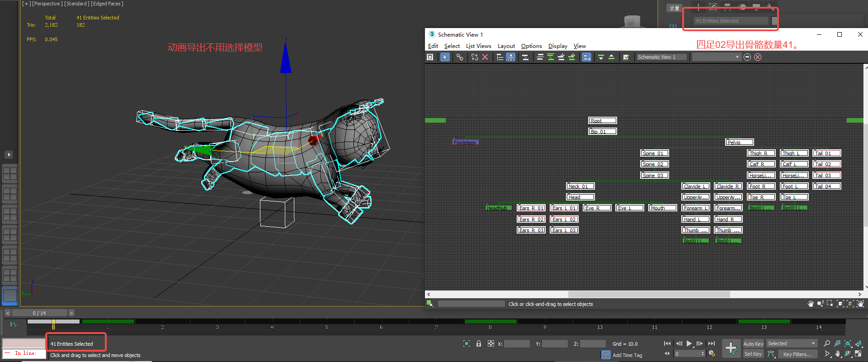Click the X coordinate input field
This screenshot has width=868, height=362.
(x=517, y=344)
